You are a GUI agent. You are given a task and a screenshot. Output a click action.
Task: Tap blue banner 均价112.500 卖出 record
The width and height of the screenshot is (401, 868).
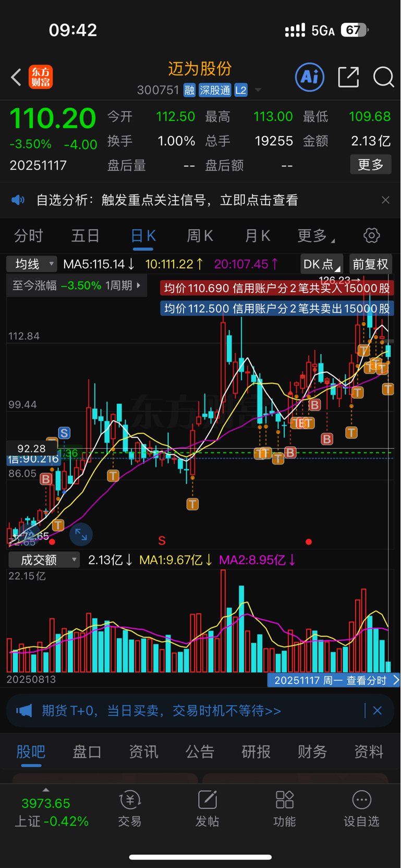[x=277, y=309]
